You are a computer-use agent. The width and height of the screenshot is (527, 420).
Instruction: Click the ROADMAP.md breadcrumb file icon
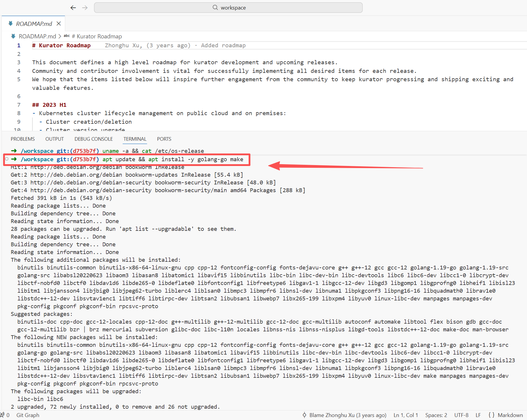coord(13,36)
